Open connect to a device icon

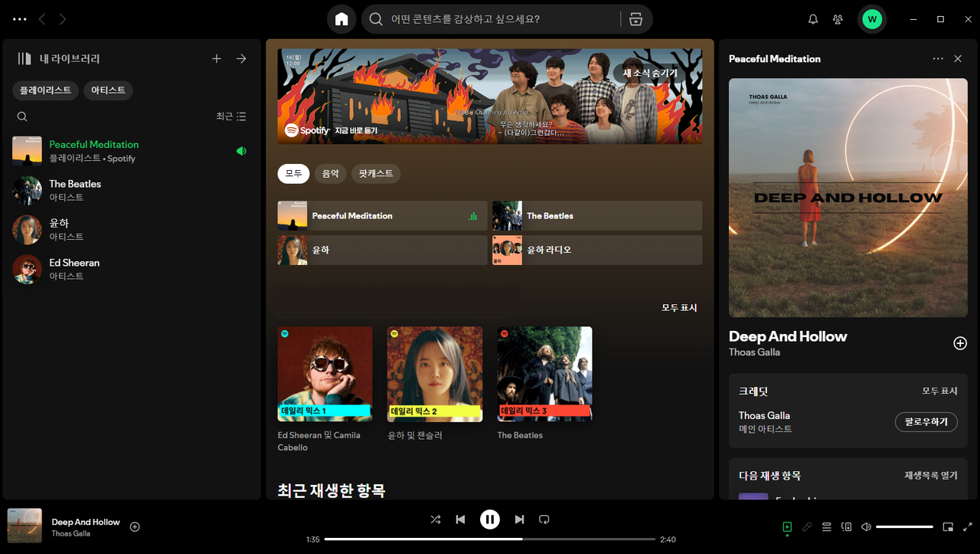847,527
